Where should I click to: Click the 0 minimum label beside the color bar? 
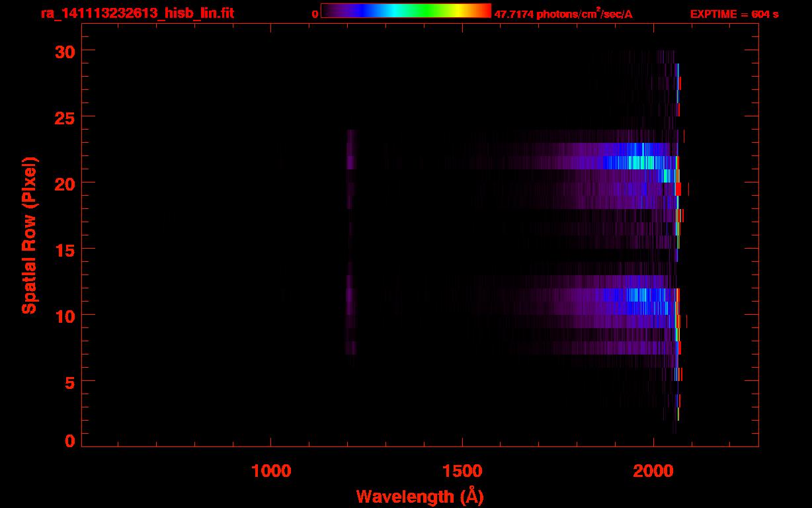(x=315, y=14)
